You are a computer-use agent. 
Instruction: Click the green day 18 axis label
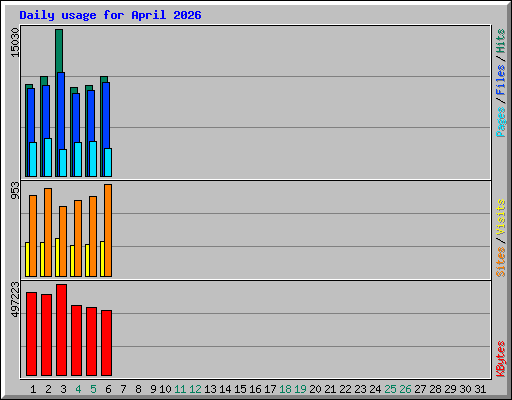(285, 389)
